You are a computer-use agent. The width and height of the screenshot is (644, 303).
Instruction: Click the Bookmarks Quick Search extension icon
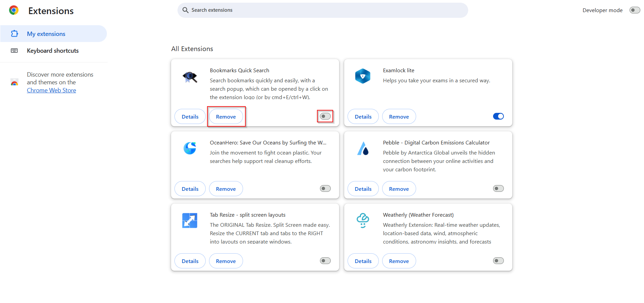coord(190,77)
